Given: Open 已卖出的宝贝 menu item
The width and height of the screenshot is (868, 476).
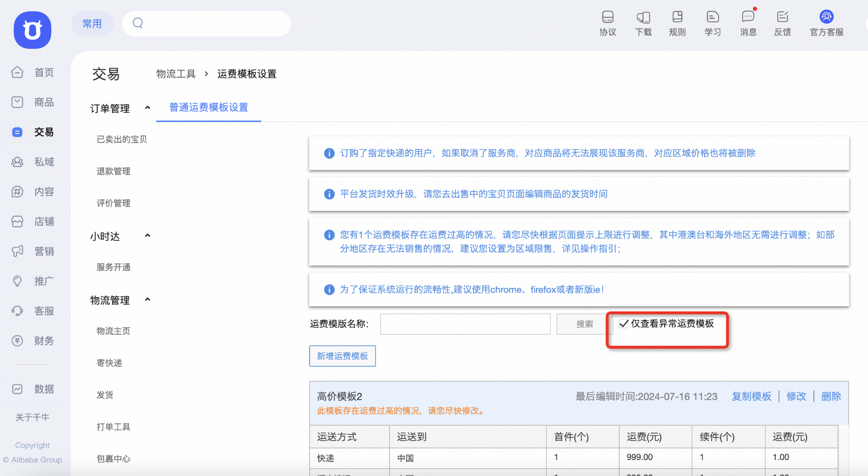Looking at the screenshot, I should [122, 139].
